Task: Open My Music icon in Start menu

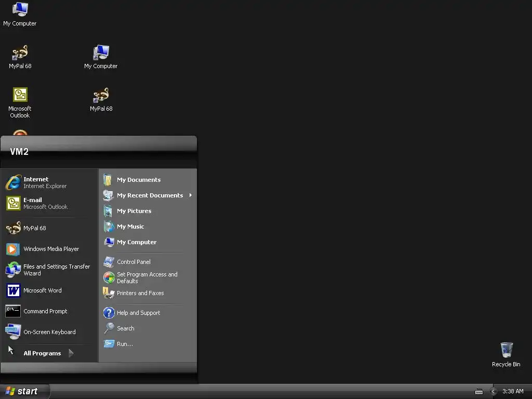Action: pos(109,227)
